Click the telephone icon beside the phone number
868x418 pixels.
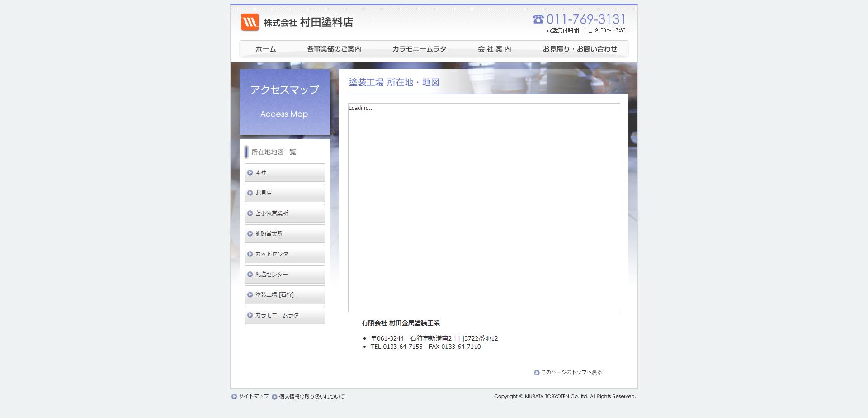pyautogui.click(x=538, y=19)
